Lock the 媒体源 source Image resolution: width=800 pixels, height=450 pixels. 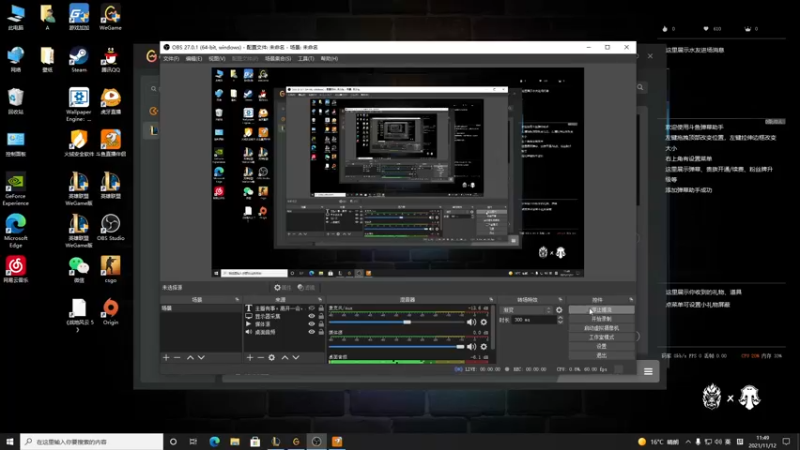click(x=321, y=324)
